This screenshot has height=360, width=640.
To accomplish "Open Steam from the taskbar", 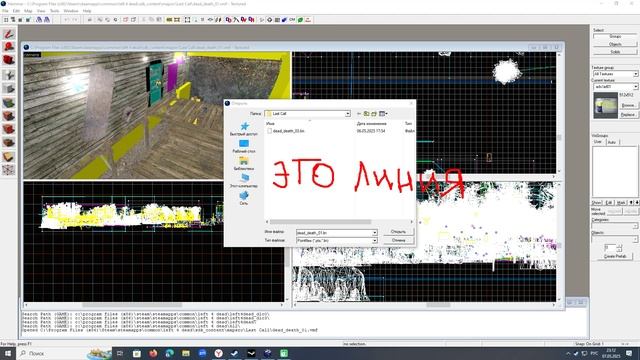I will 235,353.
